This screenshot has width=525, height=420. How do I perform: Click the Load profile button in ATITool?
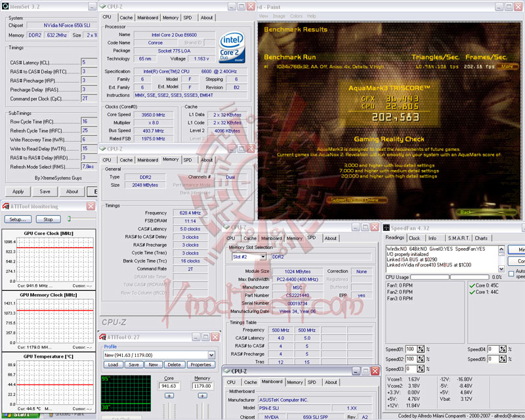tap(113, 365)
